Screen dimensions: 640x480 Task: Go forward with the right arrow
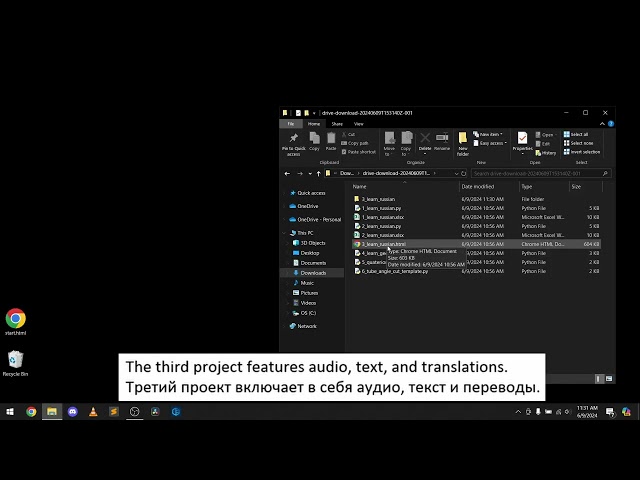pos(300,173)
